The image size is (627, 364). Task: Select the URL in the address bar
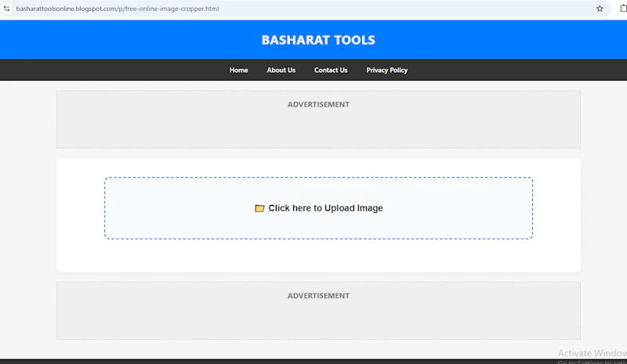[117, 9]
